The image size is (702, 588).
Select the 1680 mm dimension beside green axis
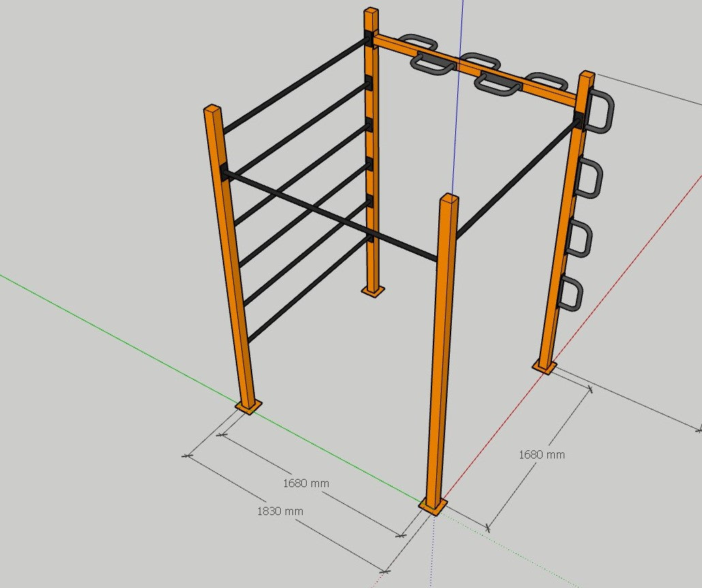pyautogui.click(x=306, y=483)
